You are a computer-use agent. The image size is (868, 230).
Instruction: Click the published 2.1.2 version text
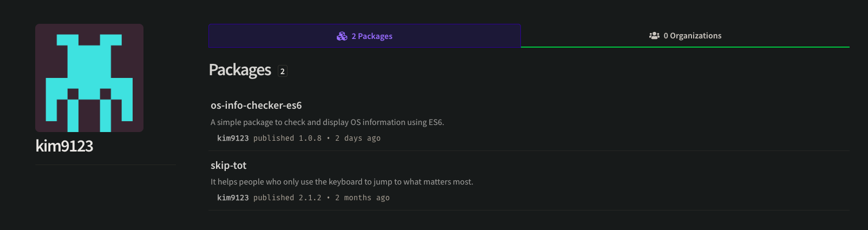(x=288, y=198)
